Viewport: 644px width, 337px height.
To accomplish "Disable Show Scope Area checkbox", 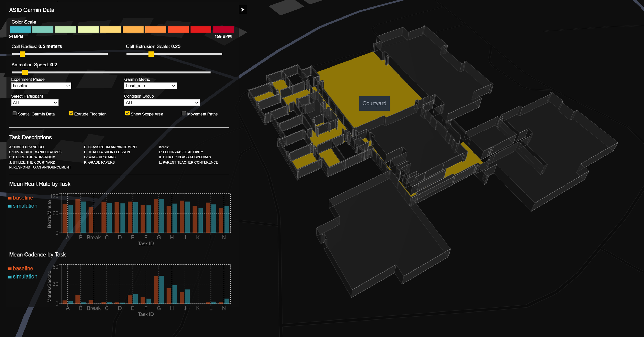I will click(128, 113).
